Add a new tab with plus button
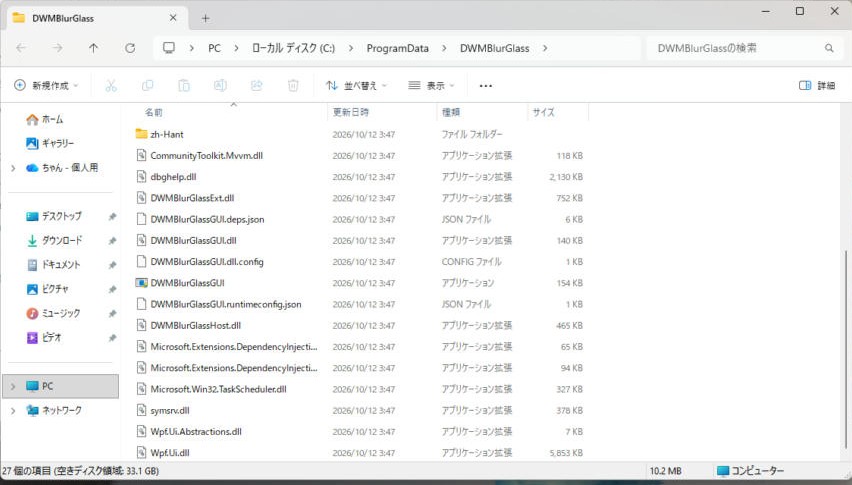This screenshot has height=485, width=852. (x=205, y=18)
